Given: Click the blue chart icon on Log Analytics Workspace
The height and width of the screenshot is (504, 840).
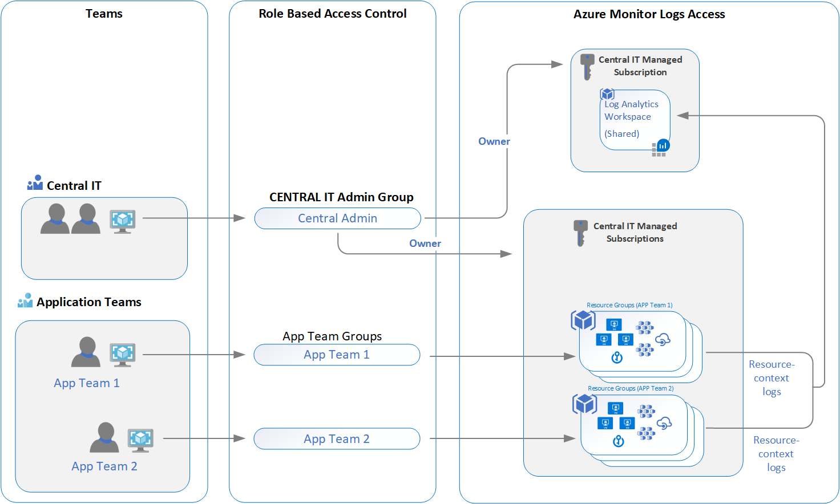Looking at the screenshot, I should (x=663, y=145).
